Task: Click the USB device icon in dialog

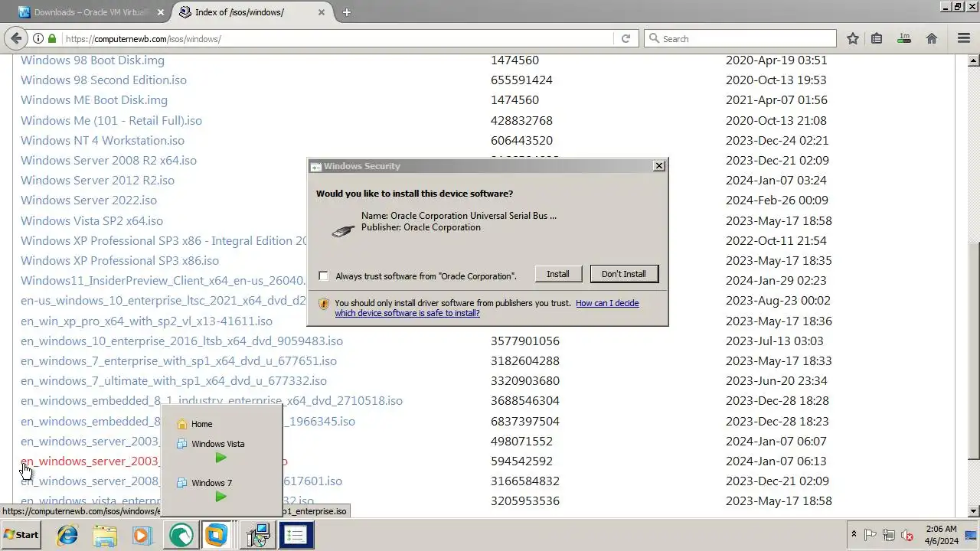Action: click(343, 230)
